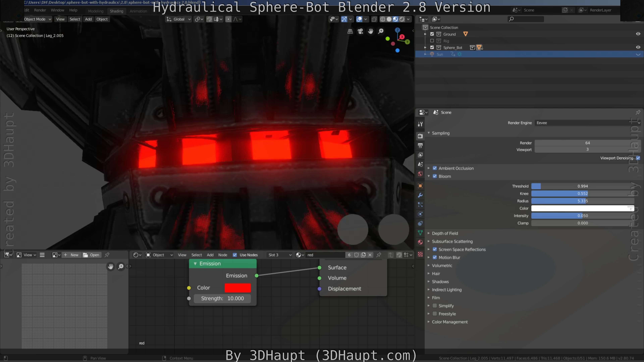This screenshot has width=644, height=362.
Task: Open the Output Properties tab
Action: [420, 145]
